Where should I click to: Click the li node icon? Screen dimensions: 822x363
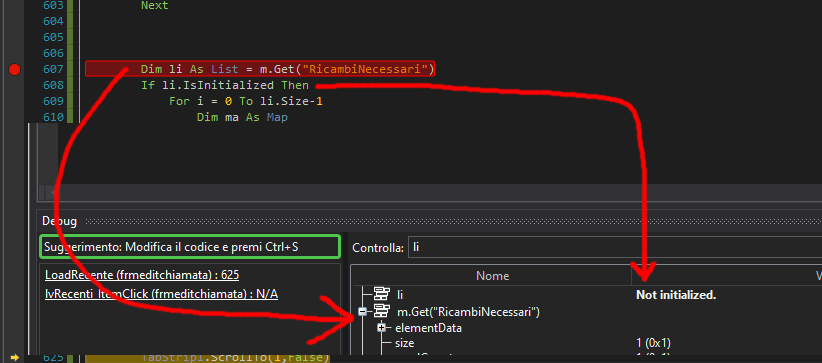pyautogui.click(x=382, y=295)
